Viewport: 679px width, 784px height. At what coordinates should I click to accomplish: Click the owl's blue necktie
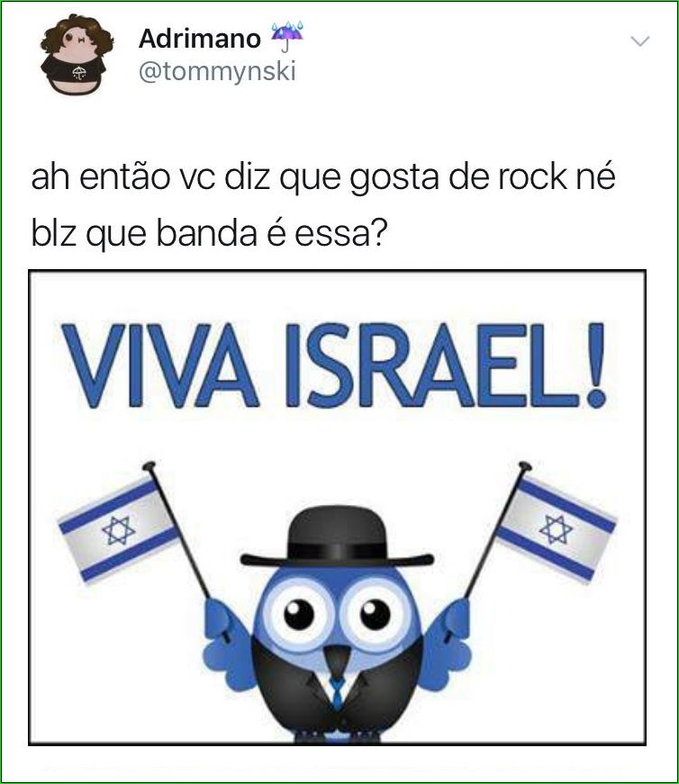click(337, 692)
